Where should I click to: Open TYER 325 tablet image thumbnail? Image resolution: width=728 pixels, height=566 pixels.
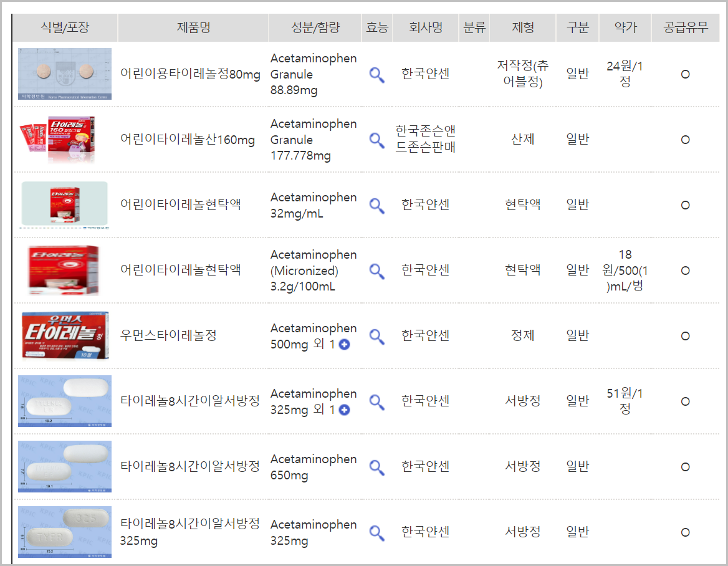tap(65, 532)
